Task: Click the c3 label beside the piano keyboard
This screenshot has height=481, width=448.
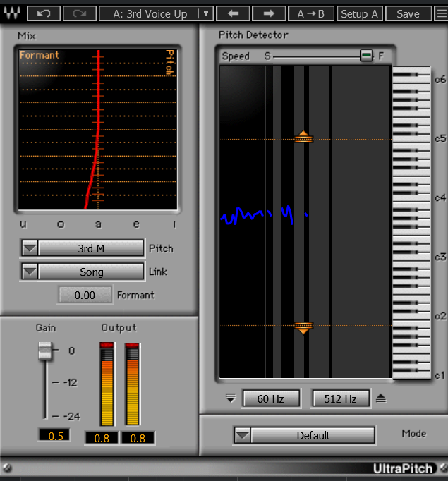Action: coord(440,257)
